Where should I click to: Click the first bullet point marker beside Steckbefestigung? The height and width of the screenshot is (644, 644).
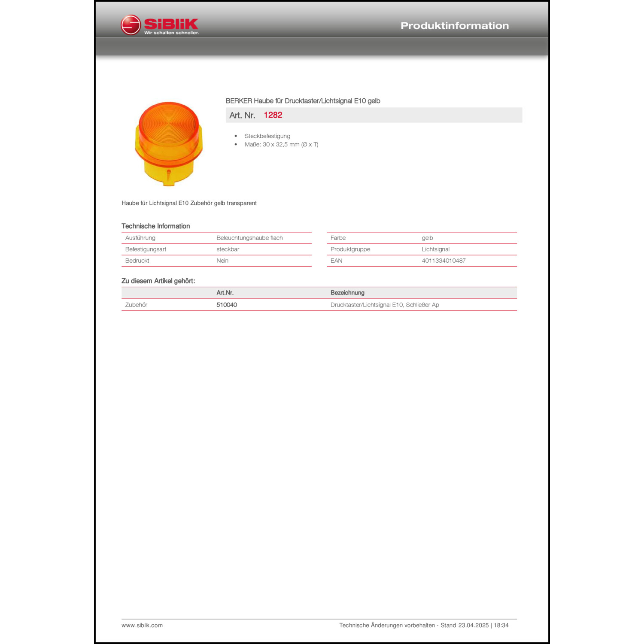tap(236, 136)
